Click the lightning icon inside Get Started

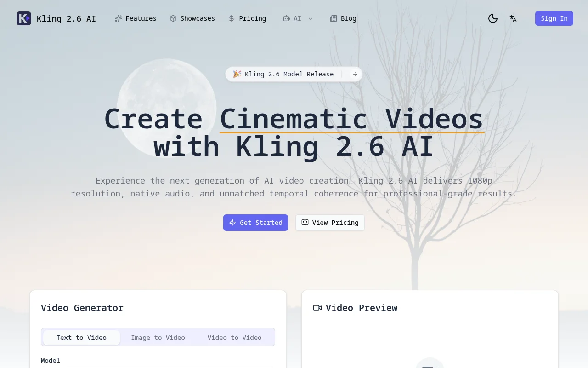[234, 223]
